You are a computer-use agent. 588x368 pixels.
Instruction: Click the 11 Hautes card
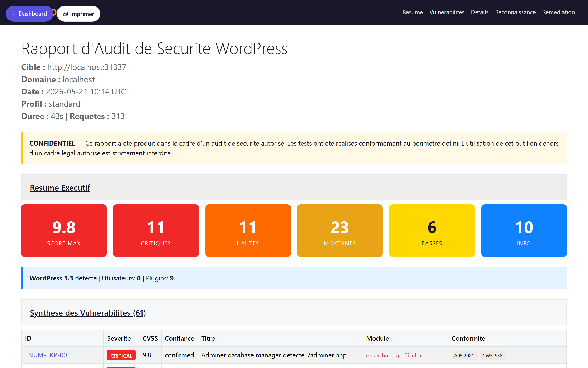[x=248, y=230]
